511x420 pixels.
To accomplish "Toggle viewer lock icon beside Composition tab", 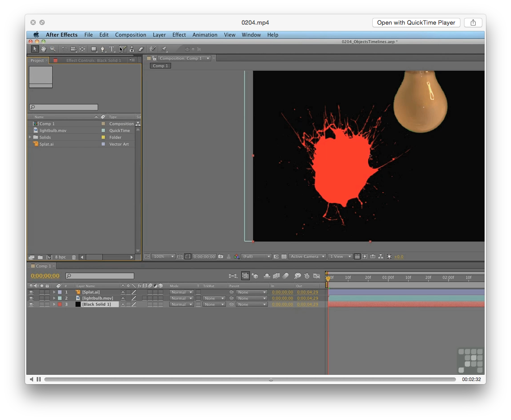I will [x=154, y=58].
